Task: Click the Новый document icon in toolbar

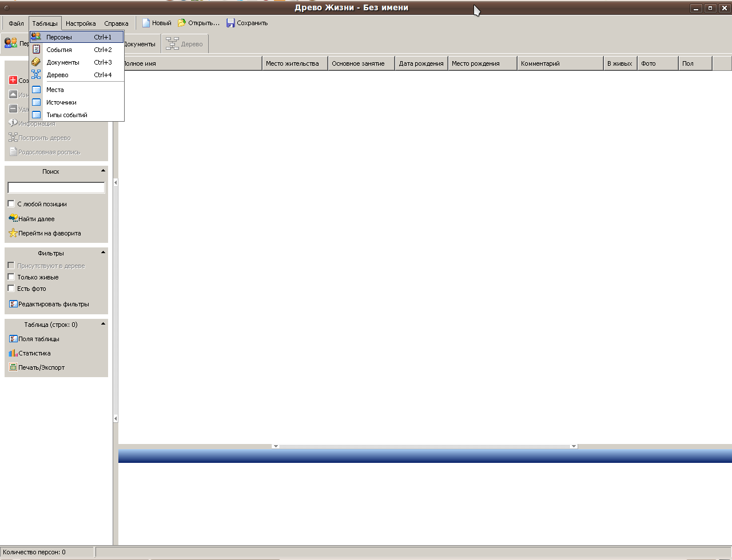Action: (x=146, y=23)
